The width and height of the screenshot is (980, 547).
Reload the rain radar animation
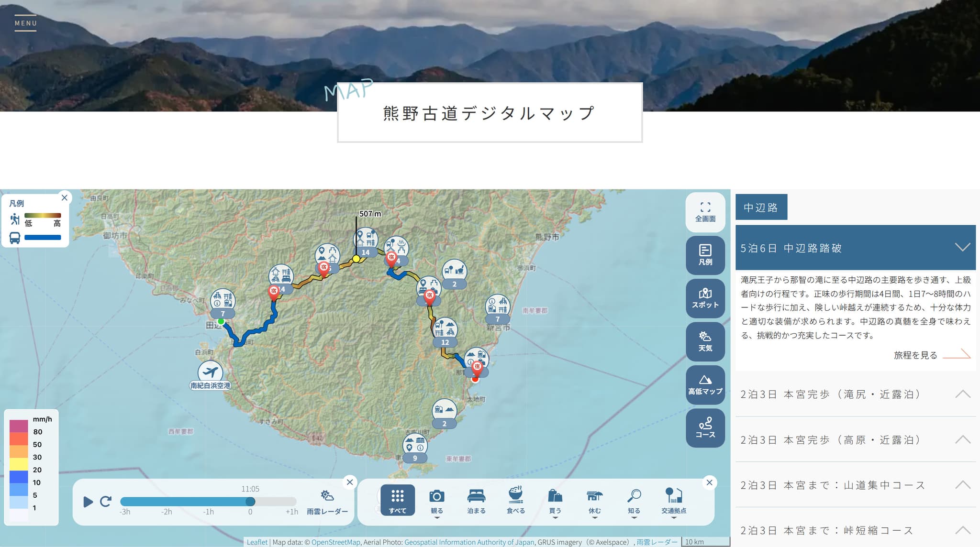(106, 501)
